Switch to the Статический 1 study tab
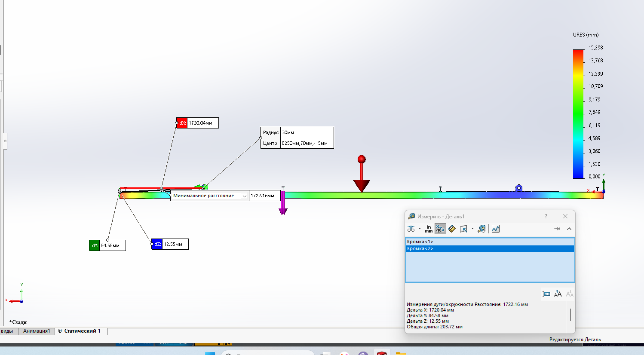Screen dimensions: 644x355 pos(82,331)
